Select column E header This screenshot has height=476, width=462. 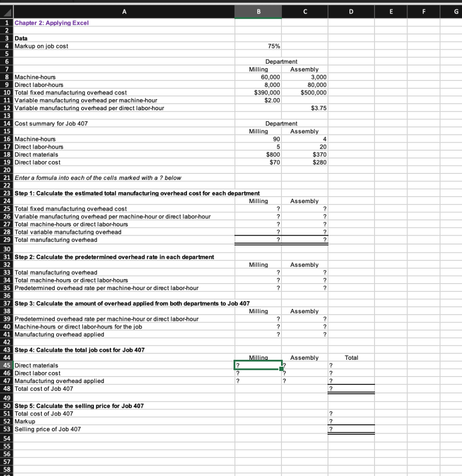[391, 12]
